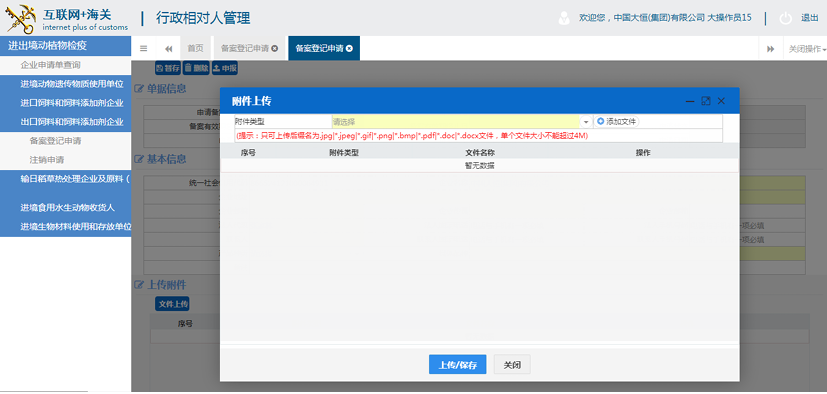Screen dimensions: 827x394
Task: Minimize the 附件上传 dialog
Action: (690, 101)
